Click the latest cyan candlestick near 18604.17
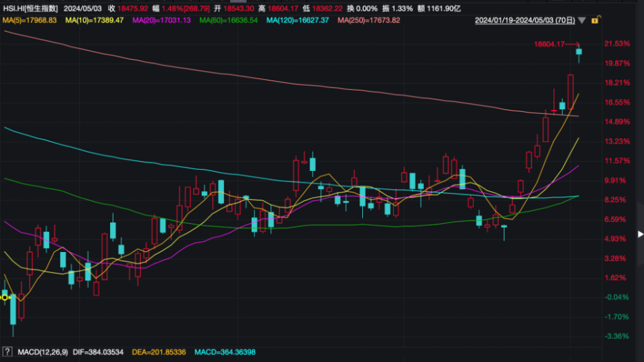 [579, 52]
